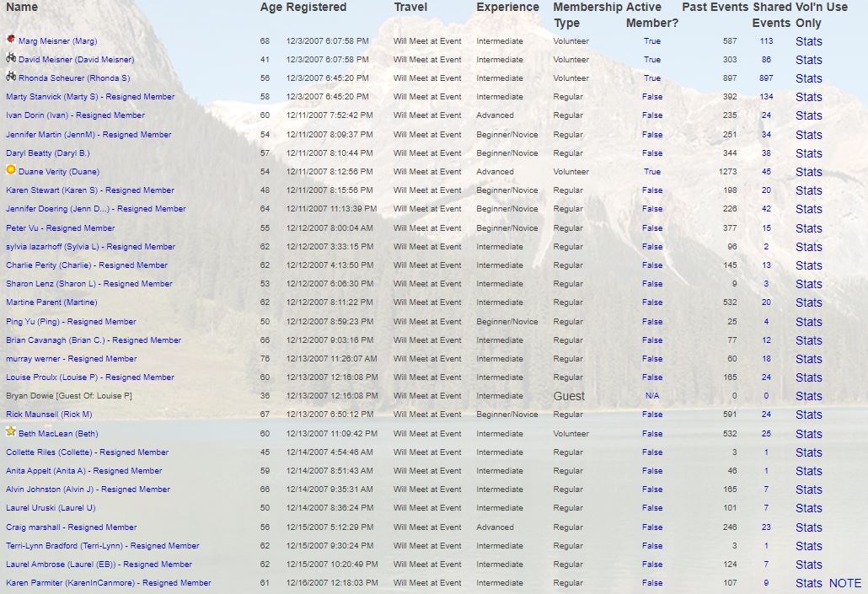Open Peter Vu's resigned member profile
868x594 pixels.
(60, 228)
